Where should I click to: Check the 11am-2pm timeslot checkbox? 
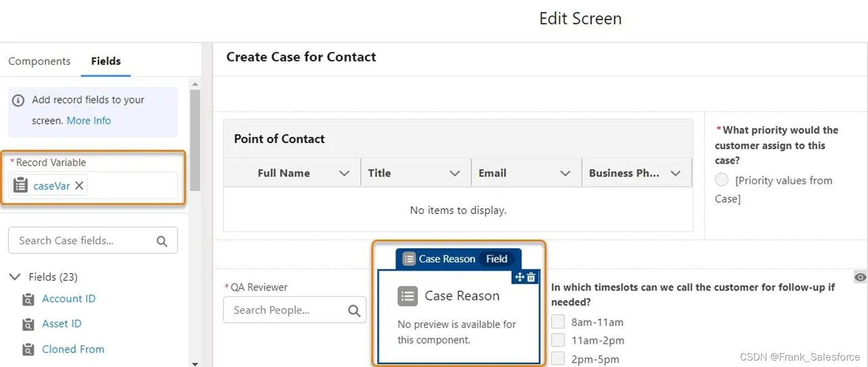pos(558,340)
